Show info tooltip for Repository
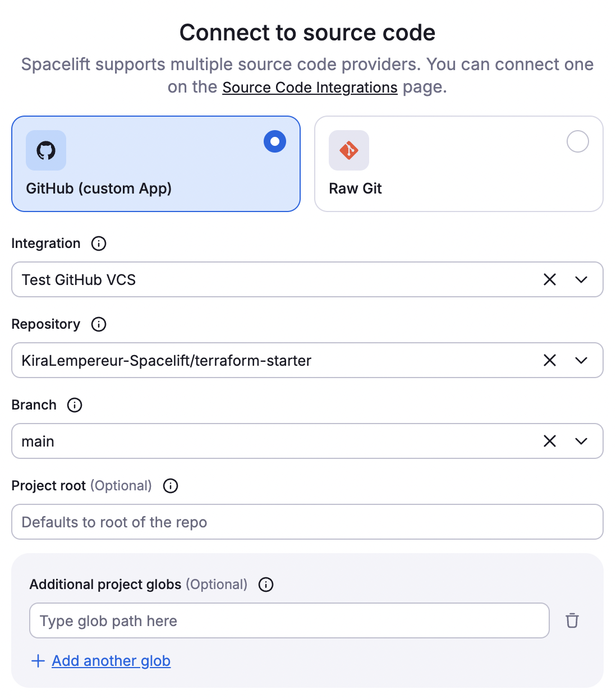Screen dimensions: 616x699 [99, 324]
